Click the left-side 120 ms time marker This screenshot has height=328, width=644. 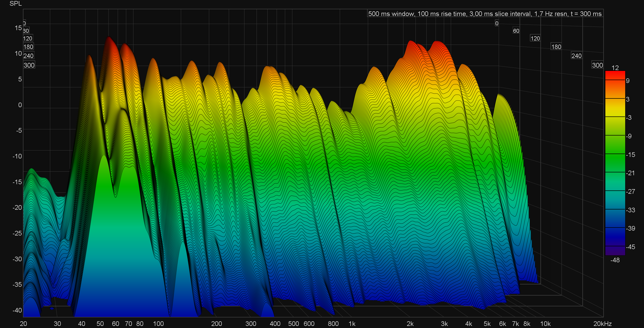pyautogui.click(x=28, y=39)
